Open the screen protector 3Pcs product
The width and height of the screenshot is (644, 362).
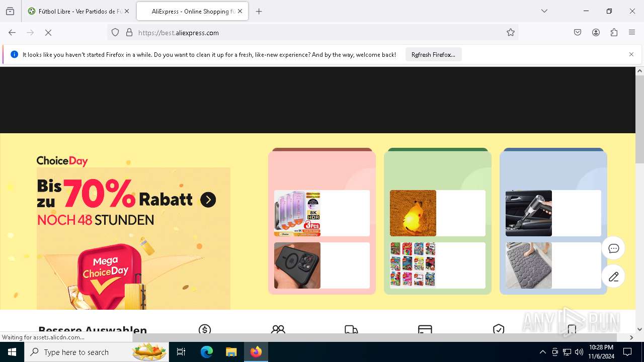tap(297, 213)
